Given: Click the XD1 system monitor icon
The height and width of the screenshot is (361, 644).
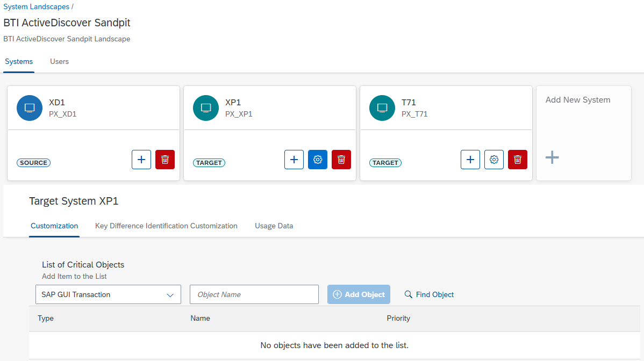Looking at the screenshot, I should (x=30, y=108).
